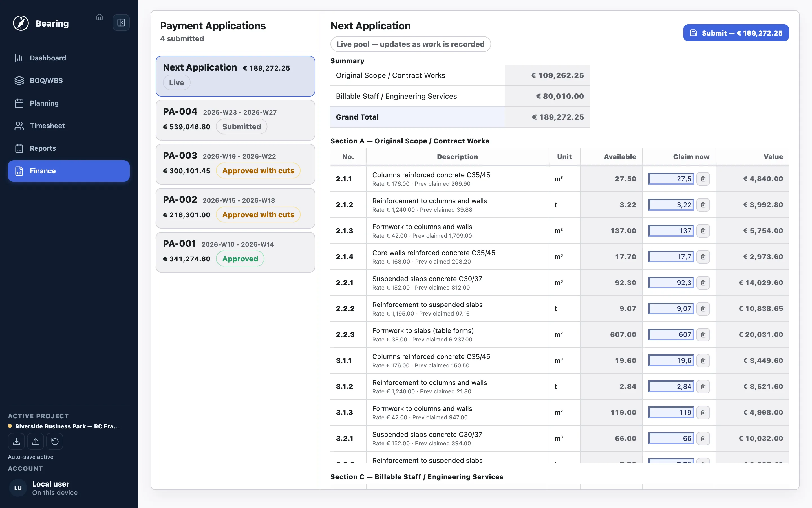Edit claim quantity for row 2.2.2
This screenshot has height=508, width=812.
click(x=671, y=308)
